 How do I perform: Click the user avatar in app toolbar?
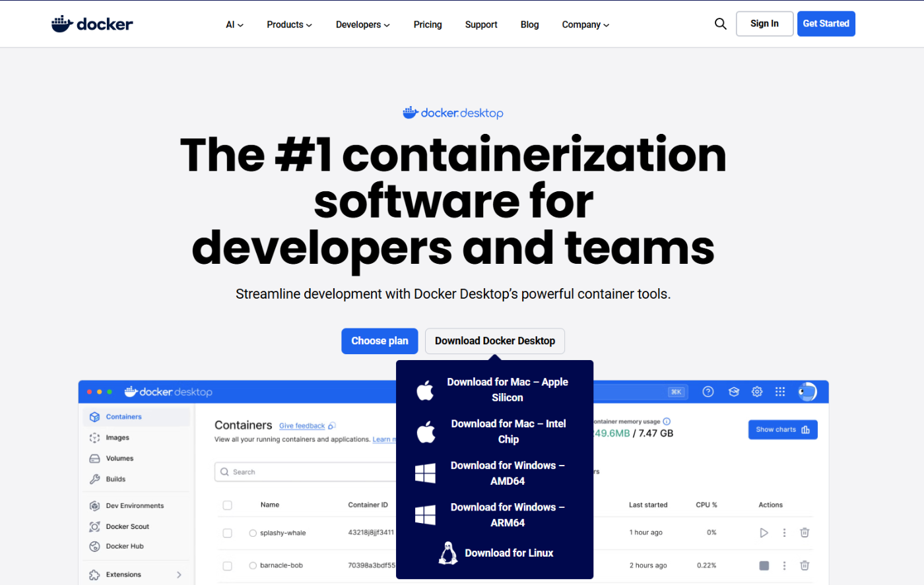click(807, 392)
